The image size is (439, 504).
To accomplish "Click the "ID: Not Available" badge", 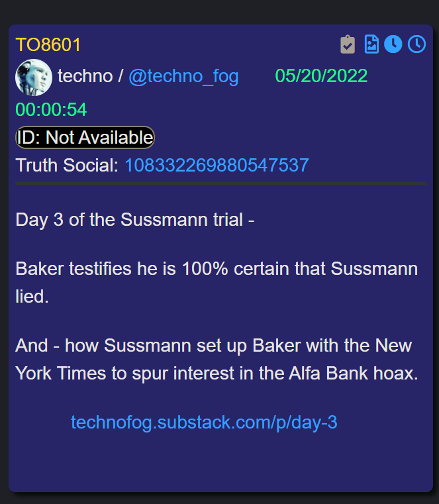I will coord(85,138).
